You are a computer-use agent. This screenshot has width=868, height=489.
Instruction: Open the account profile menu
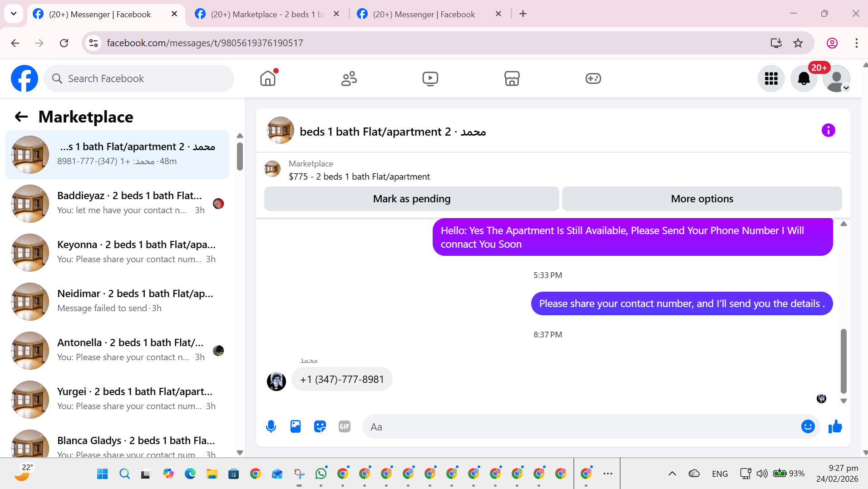(x=836, y=78)
